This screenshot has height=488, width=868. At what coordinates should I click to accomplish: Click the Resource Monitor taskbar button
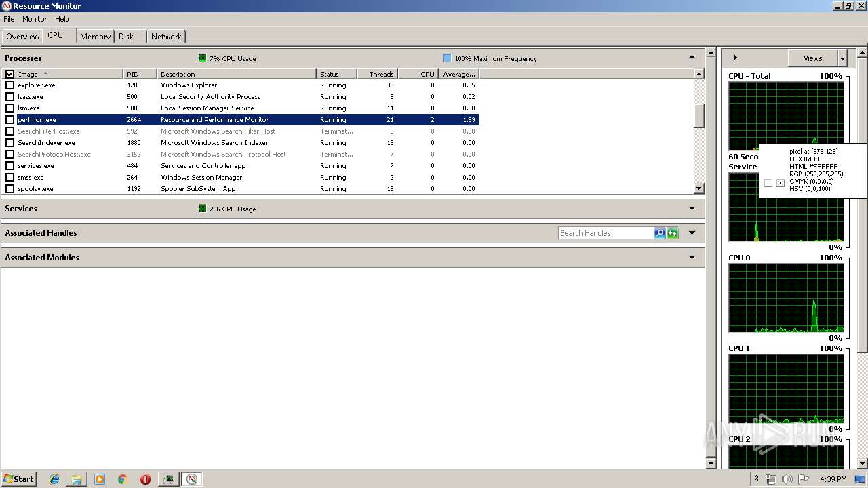tap(192, 479)
